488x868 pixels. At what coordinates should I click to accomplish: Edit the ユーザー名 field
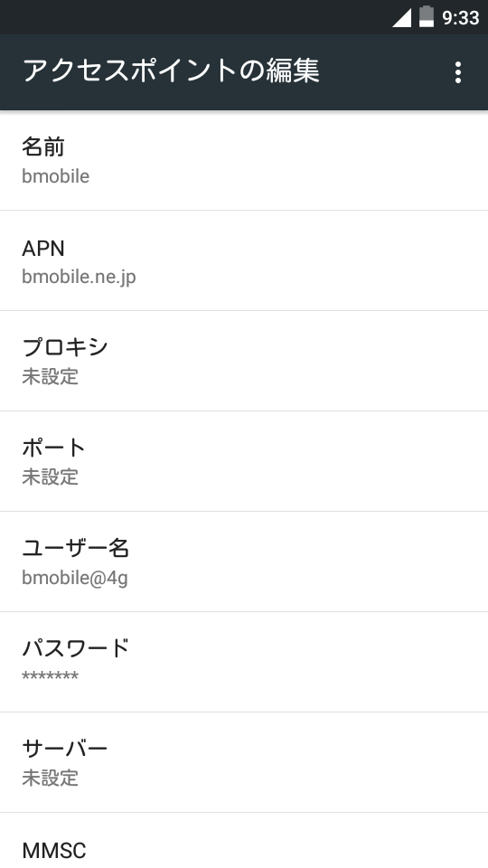point(244,561)
